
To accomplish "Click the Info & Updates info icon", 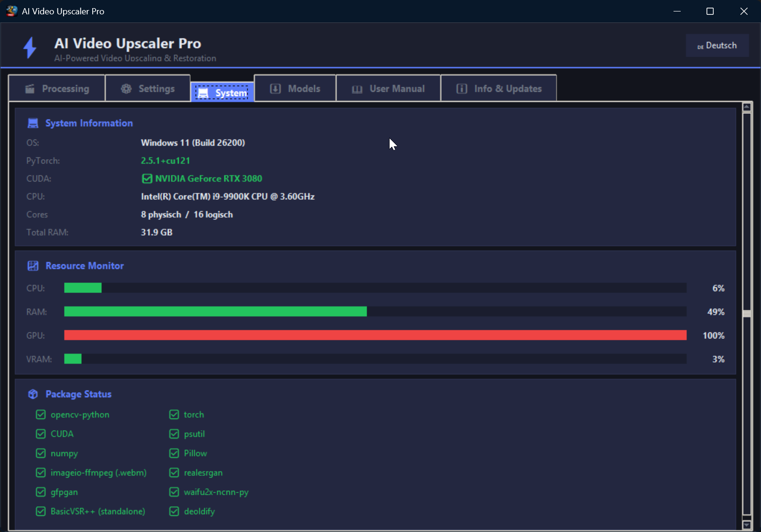I will [x=462, y=89].
